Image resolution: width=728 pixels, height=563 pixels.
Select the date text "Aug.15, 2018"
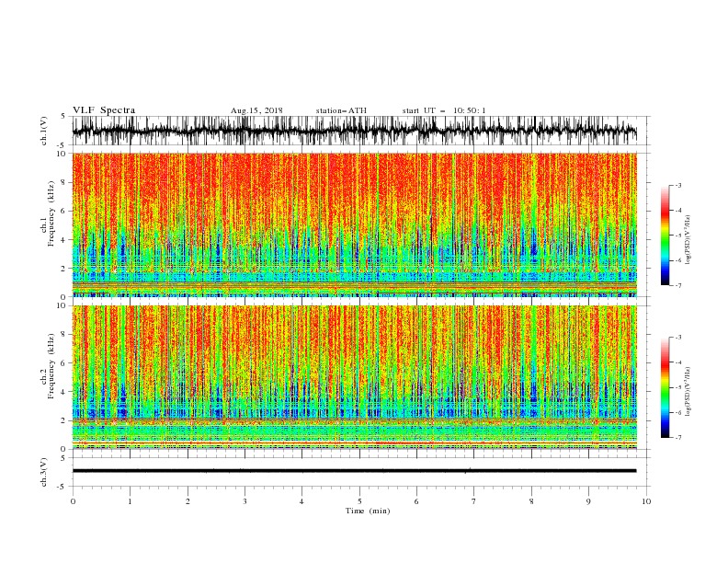point(256,110)
